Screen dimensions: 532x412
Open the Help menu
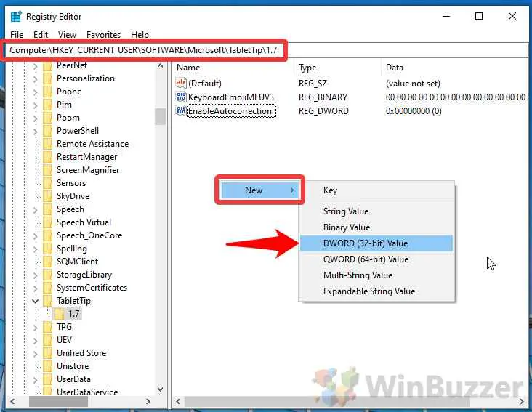click(140, 35)
